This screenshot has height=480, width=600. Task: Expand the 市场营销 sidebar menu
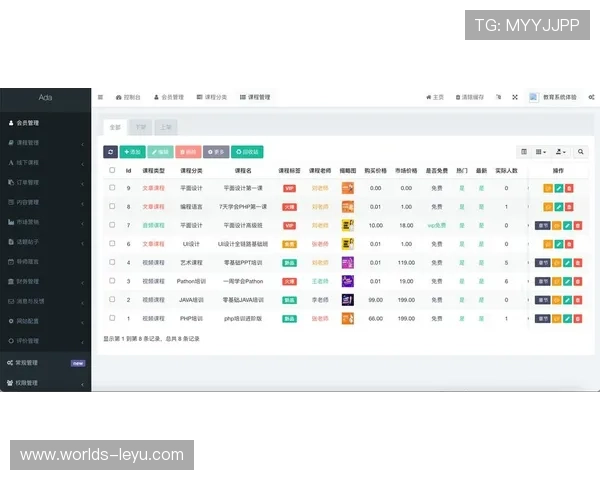(46, 222)
